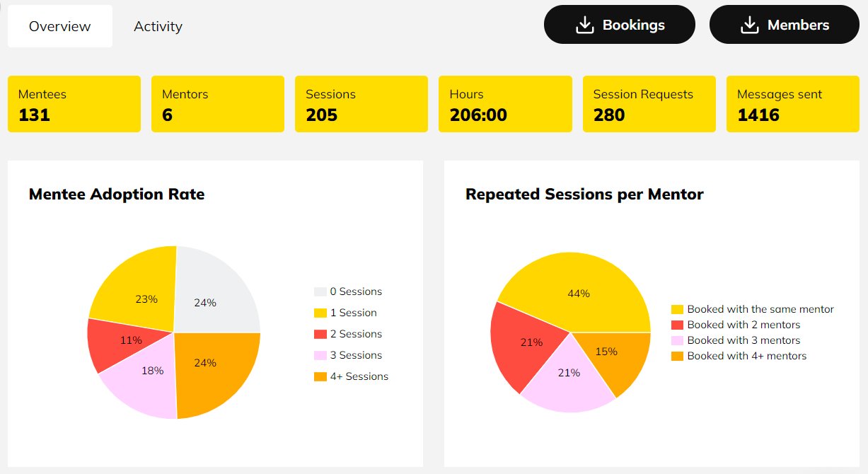
Task: Open the Mentees stat card
Action: point(74,104)
